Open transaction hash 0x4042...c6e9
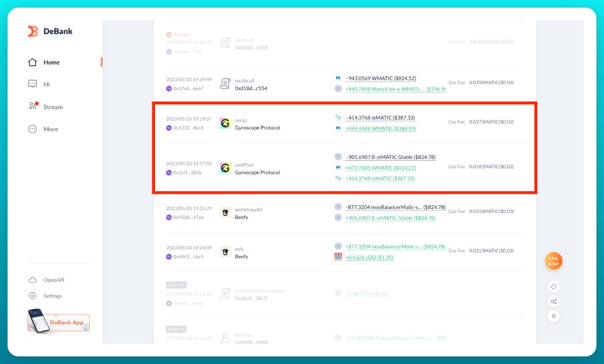 click(188, 257)
